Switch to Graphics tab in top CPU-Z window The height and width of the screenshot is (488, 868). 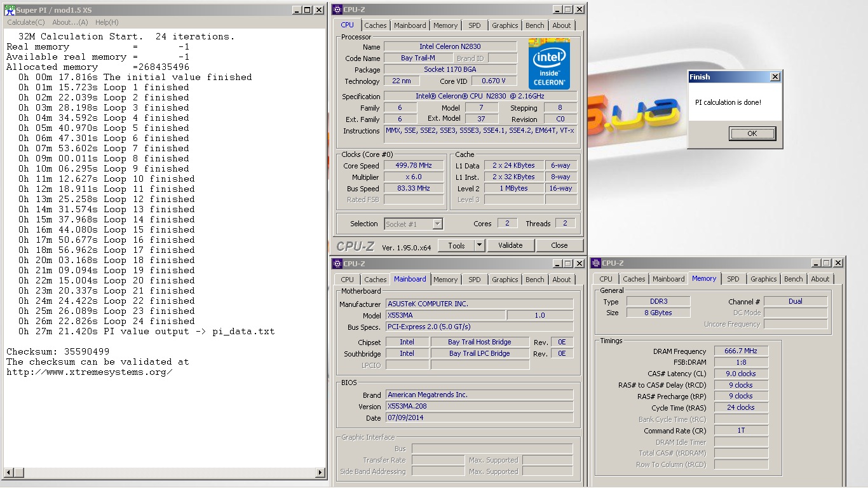[x=505, y=25]
